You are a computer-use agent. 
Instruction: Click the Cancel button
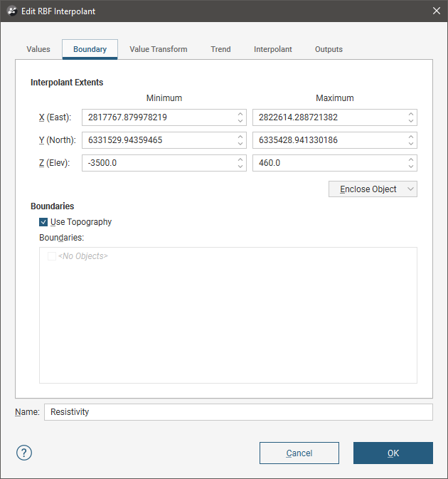pyautogui.click(x=299, y=453)
